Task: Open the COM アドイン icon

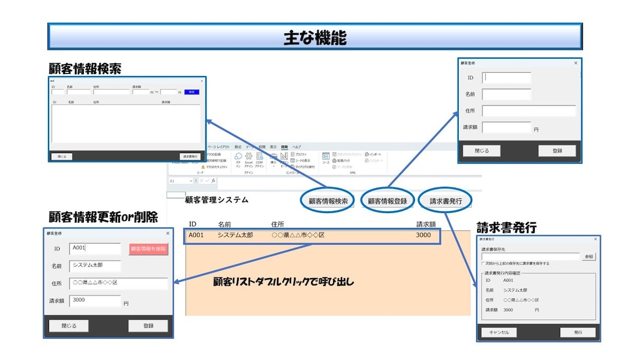Action: [259, 160]
